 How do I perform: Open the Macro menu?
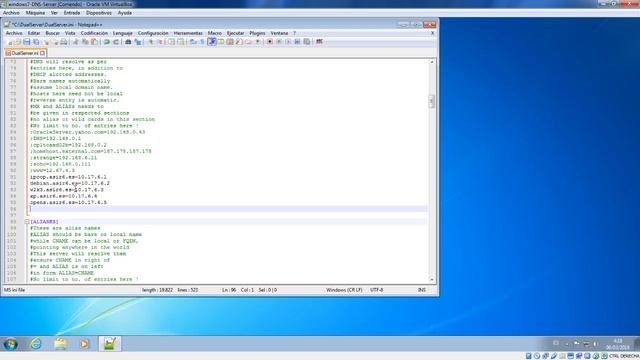(x=215, y=33)
